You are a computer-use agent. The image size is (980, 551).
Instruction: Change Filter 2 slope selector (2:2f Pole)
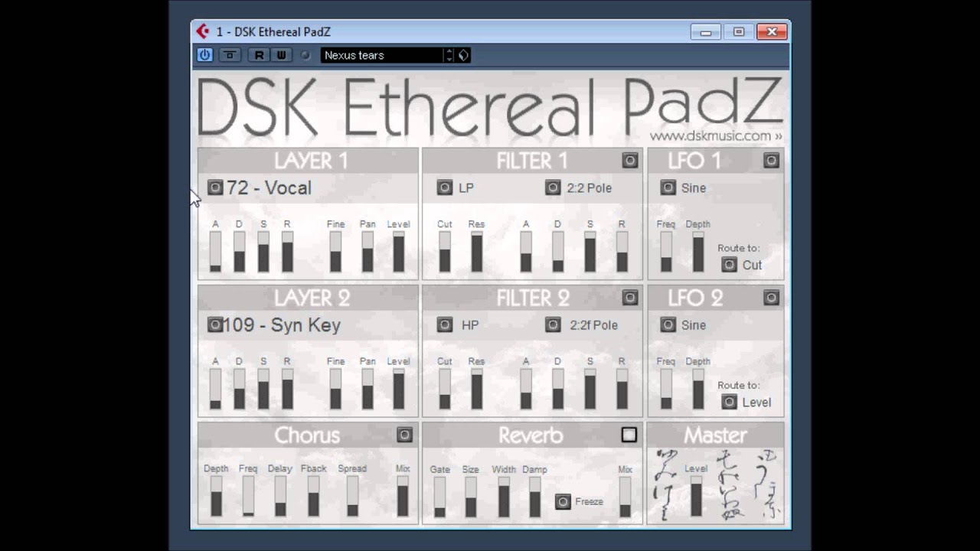coord(553,325)
